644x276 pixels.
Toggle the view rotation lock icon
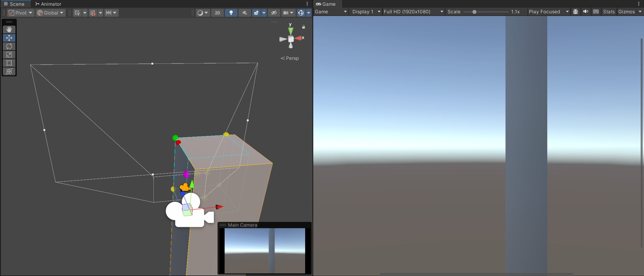click(304, 27)
